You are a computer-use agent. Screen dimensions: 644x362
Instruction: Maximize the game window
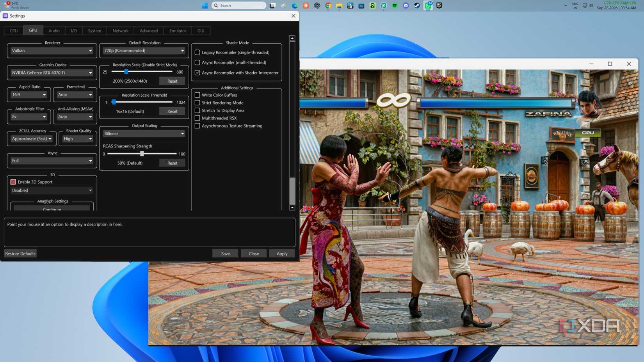click(610, 64)
